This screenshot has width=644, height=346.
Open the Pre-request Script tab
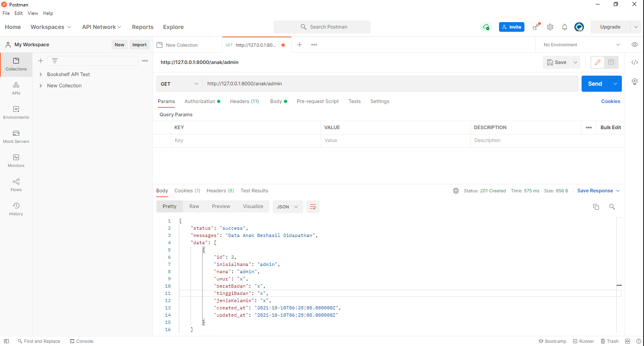[318, 101]
